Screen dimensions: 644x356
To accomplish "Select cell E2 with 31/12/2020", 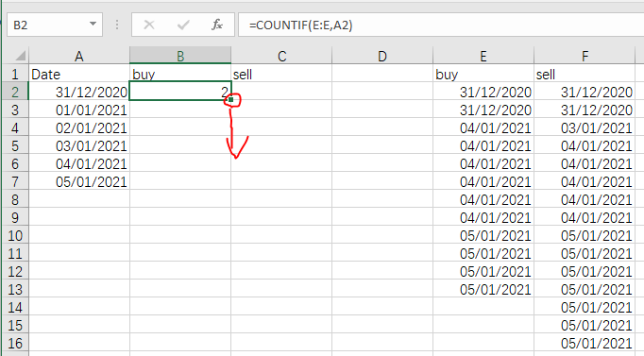I will click(483, 92).
